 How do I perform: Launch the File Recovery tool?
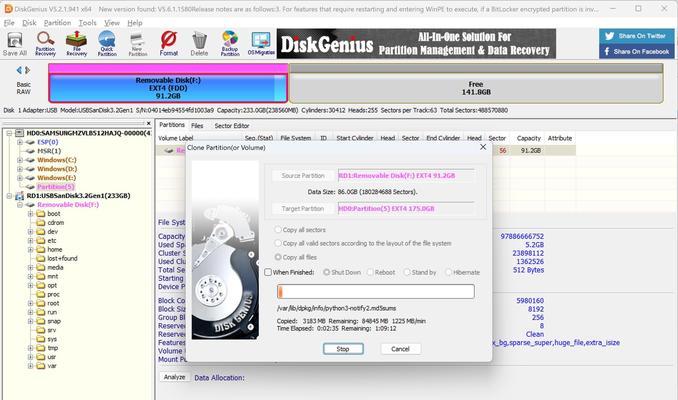[x=77, y=44]
